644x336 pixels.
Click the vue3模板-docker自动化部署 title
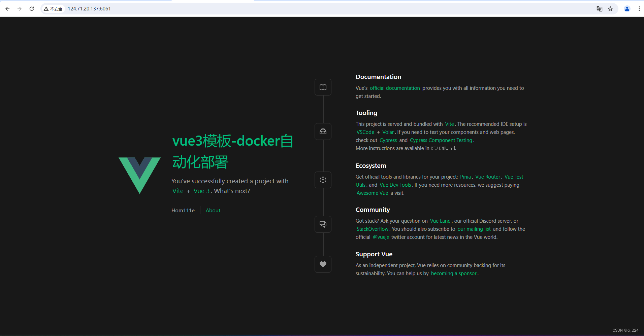232,151
